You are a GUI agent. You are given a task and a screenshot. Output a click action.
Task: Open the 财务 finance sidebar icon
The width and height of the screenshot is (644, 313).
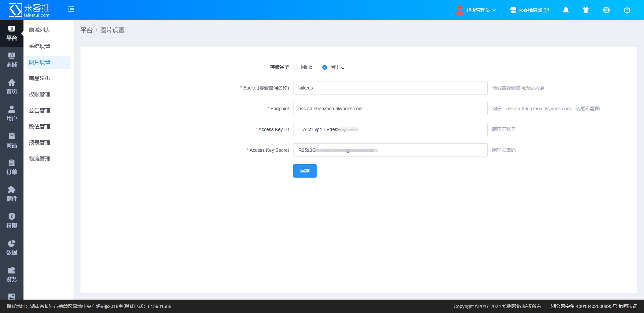pyautogui.click(x=12, y=275)
